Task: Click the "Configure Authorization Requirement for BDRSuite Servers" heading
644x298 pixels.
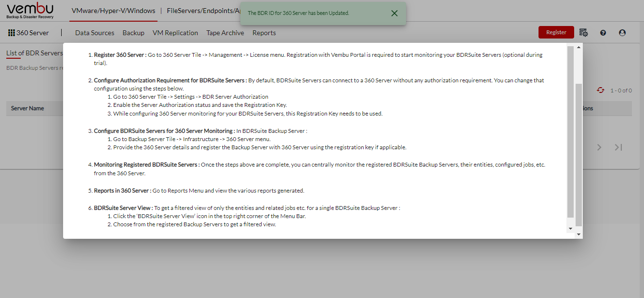Action: point(170,80)
